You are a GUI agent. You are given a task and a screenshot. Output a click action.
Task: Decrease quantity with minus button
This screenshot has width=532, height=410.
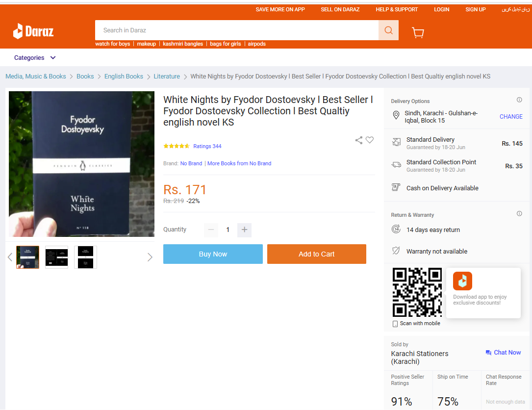(x=211, y=230)
